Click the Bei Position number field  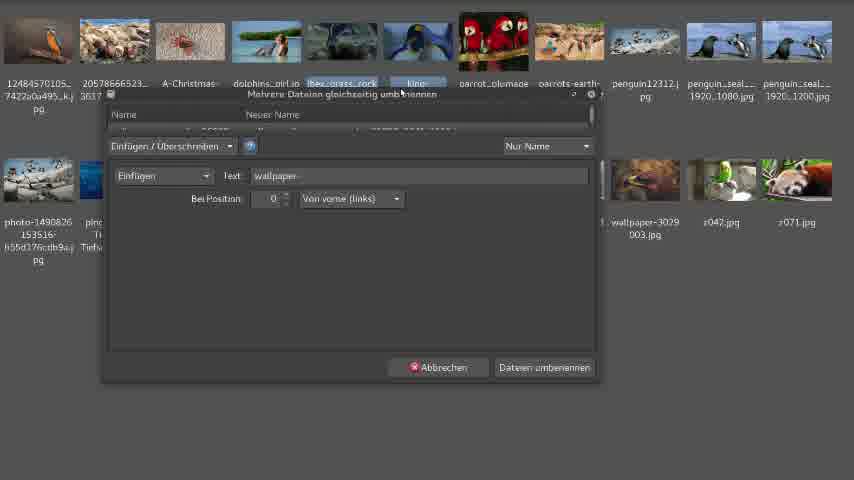[x=267, y=199]
